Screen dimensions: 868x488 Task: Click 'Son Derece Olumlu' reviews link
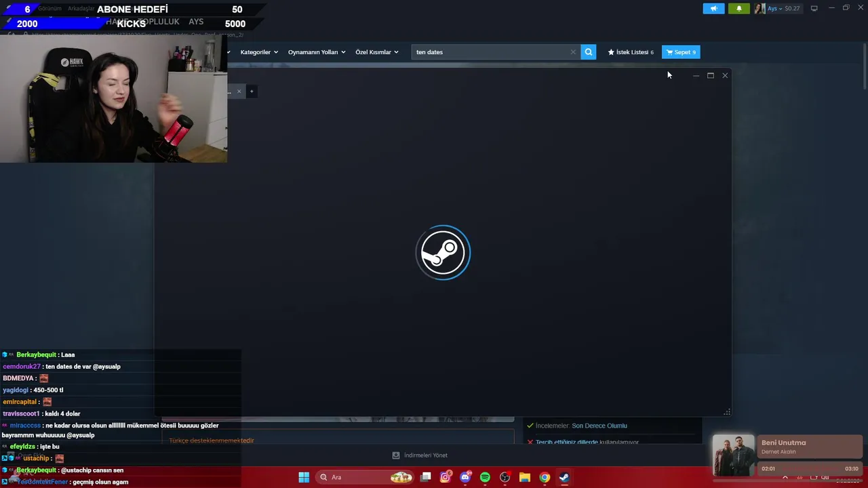click(x=599, y=426)
